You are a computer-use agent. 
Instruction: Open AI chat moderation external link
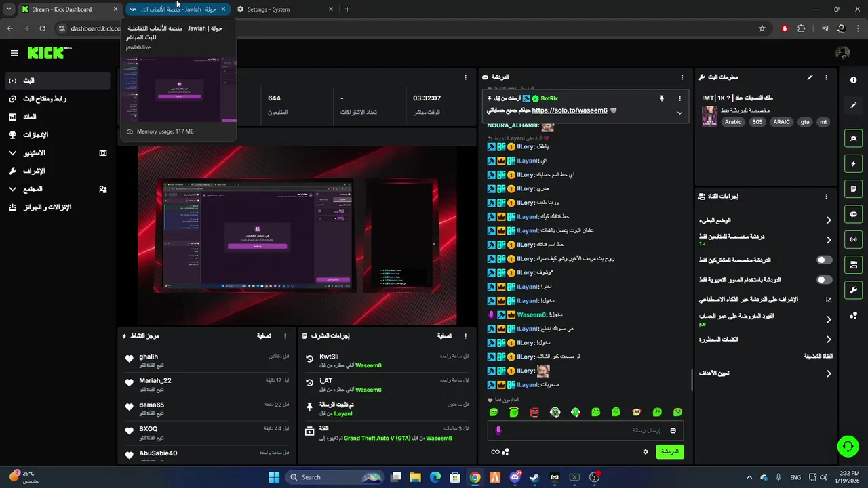pos(828,299)
